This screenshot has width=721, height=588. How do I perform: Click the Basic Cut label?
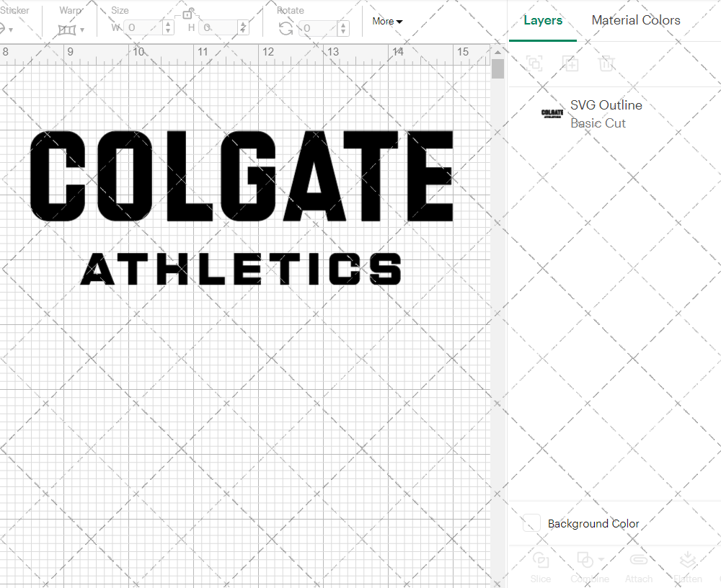point(598,123)
